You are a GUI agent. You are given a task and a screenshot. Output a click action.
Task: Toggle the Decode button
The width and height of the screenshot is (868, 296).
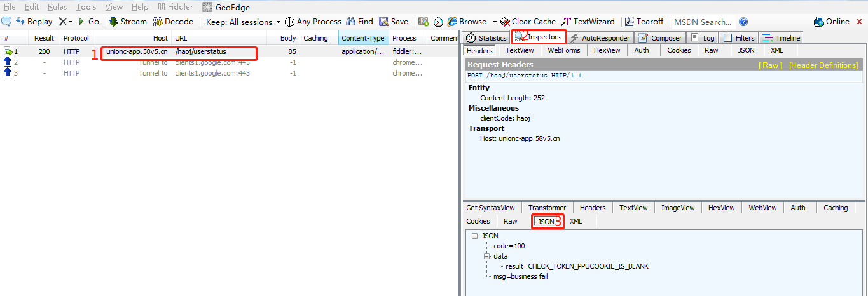point(173,22)
